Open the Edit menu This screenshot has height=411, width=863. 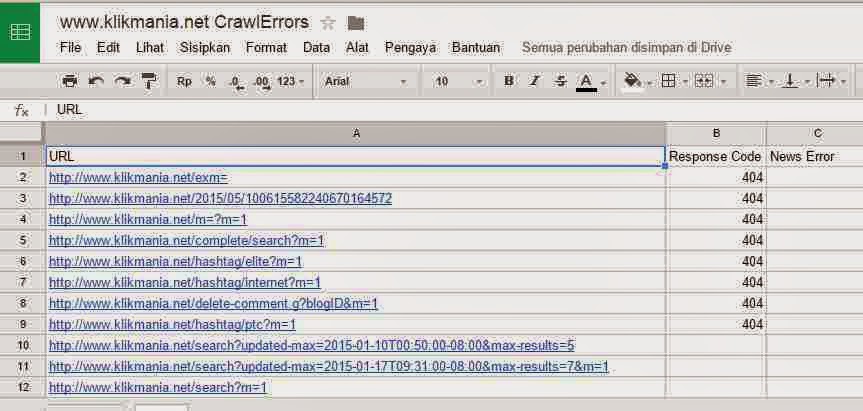coord(108,48)
